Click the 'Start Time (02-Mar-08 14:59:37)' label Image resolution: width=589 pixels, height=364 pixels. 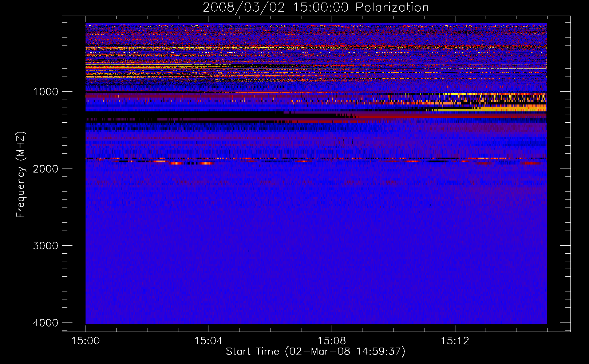316,352
